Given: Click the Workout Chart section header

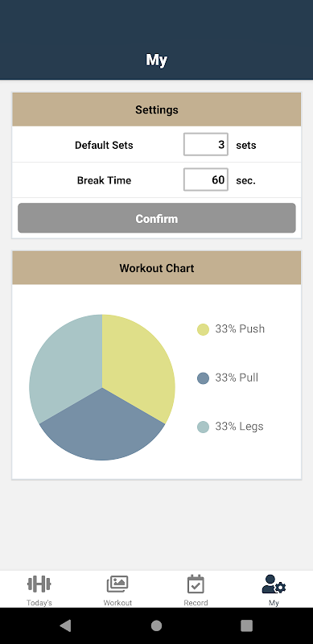Looking at the screenshot, I should point(156,268).
